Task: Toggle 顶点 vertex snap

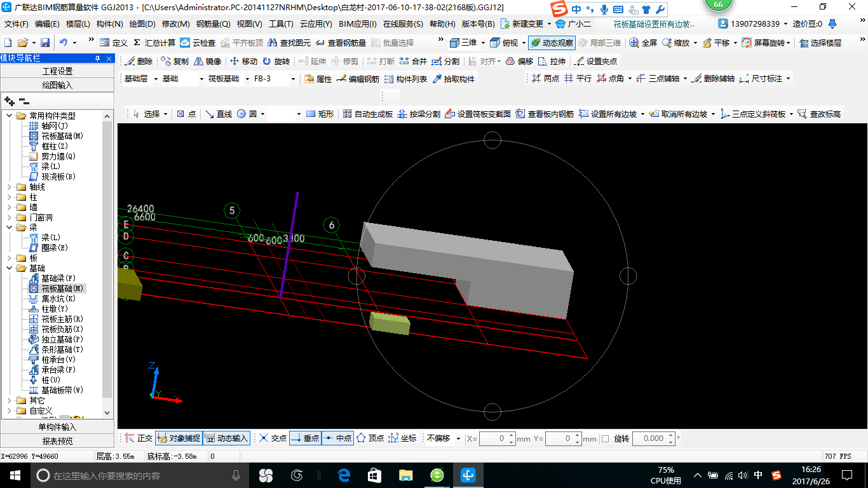Action: click(370, 438)
